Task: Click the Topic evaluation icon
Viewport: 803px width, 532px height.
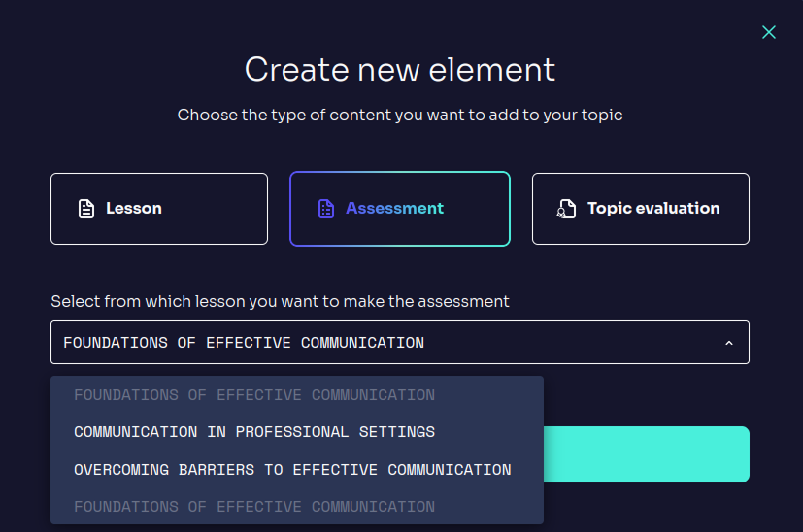Action: [x=566, y=209]
